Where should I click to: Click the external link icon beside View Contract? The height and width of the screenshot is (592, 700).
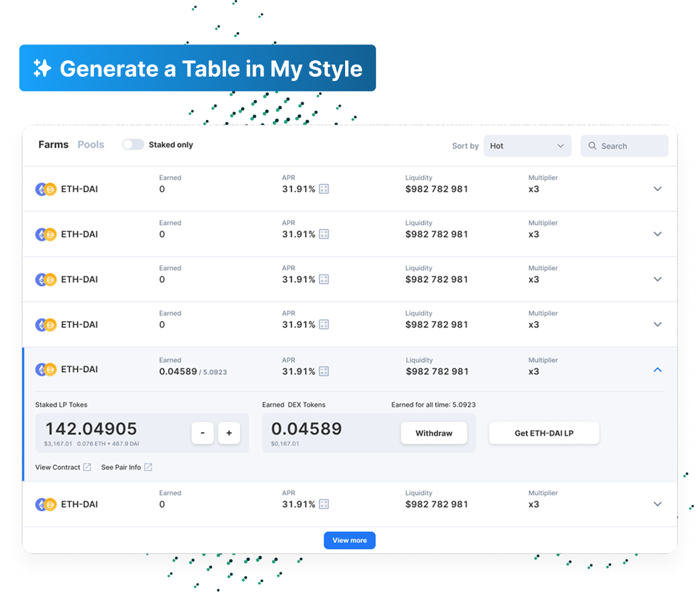(87, 467)
